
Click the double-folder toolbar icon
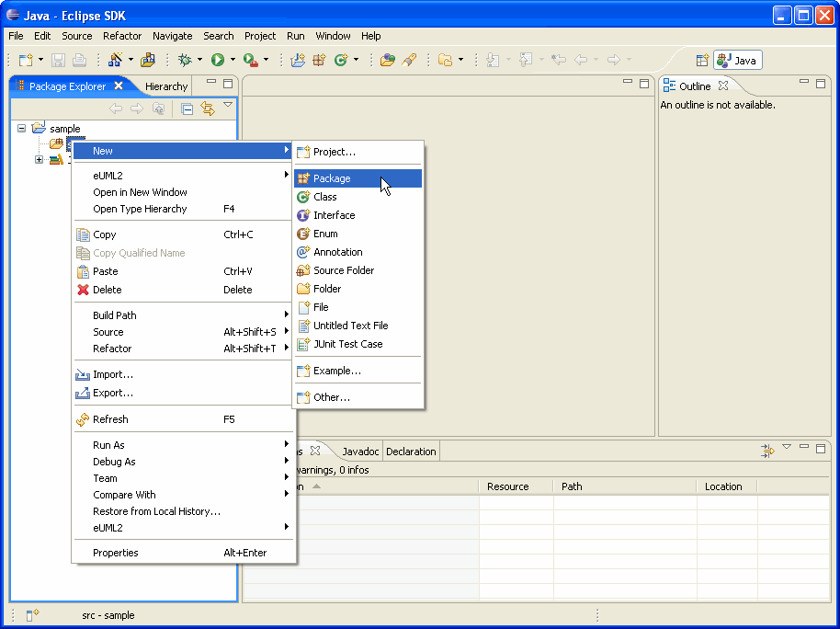[x=445, y=60]
